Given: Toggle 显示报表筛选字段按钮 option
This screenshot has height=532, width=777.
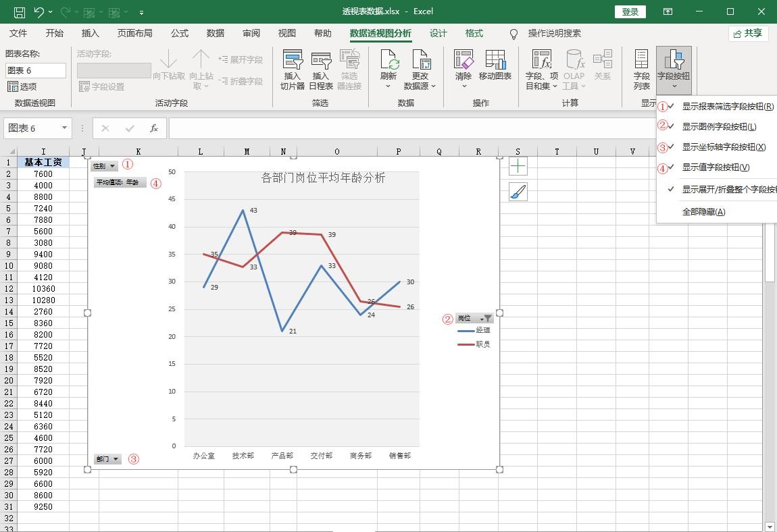Looking at the screenshot, I should coord(727,107).
